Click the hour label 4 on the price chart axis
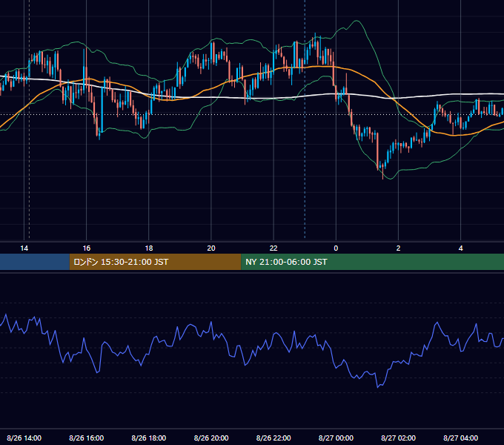 (x=460, y=248)
